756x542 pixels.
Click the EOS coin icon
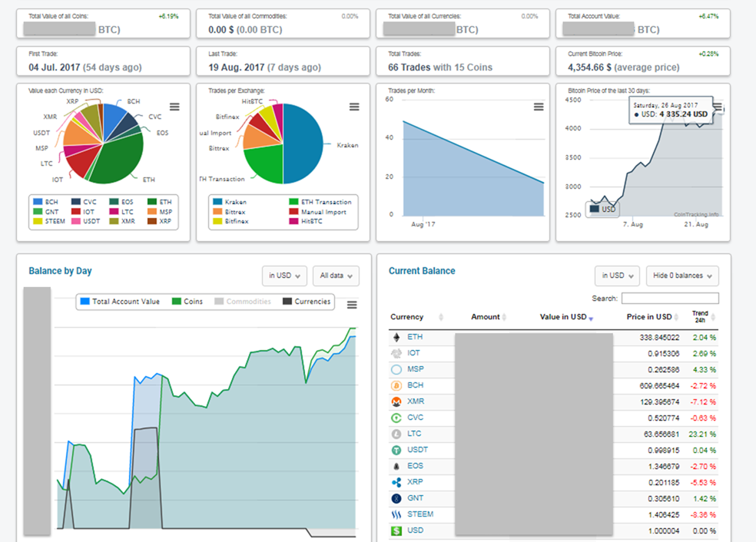396,466
